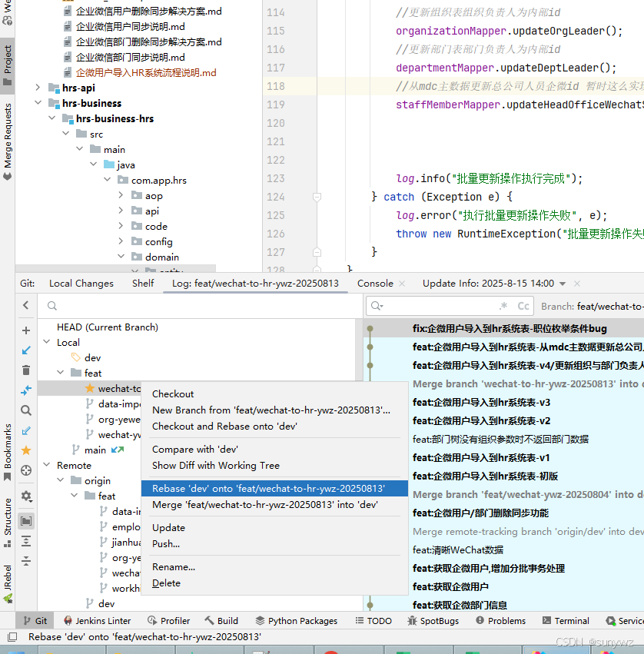The width and height of the screenshot is (644, 654).
Task: Switch to the Console tab
Action: (375, 284)
